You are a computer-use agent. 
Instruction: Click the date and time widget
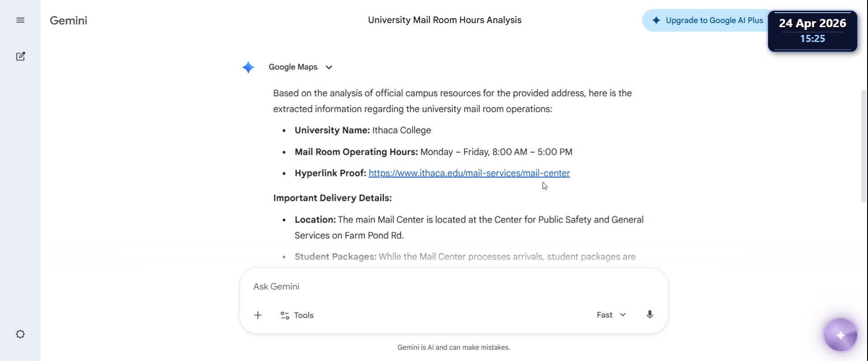click(x=812, y=31)
